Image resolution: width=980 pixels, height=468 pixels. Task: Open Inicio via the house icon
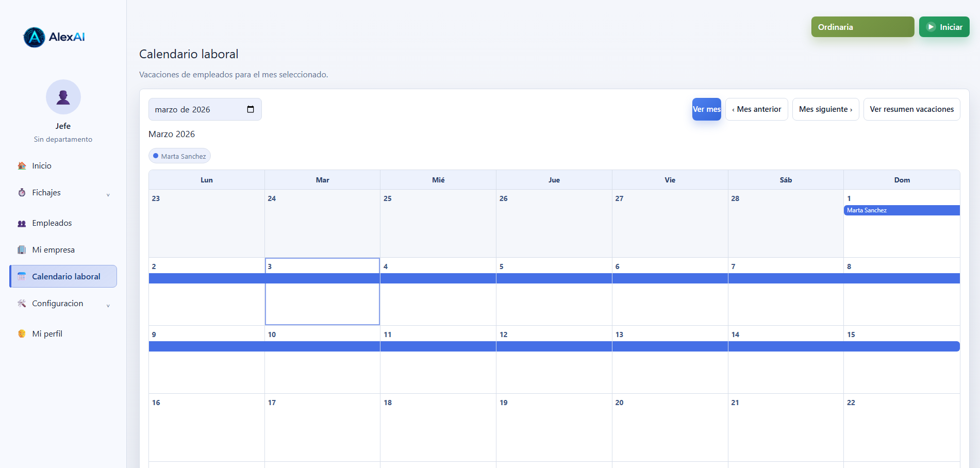pyautogui.click(x=22, y=166)
